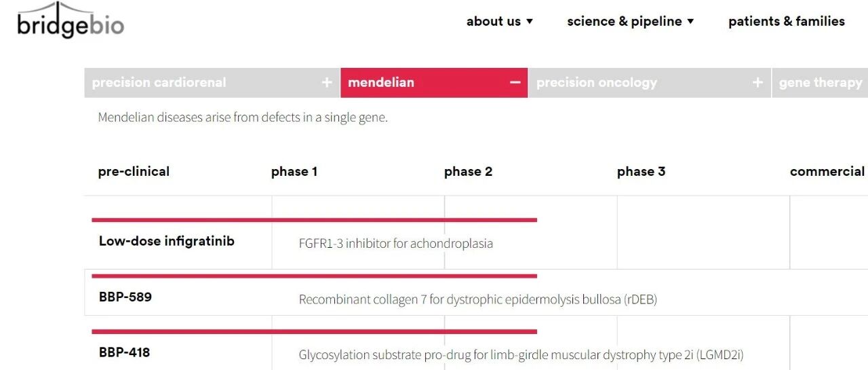This screenshot has width=868, height=370.
Task: Switch to the gene therapy tab
Action: pyautogui.click(x=821, y=83)
